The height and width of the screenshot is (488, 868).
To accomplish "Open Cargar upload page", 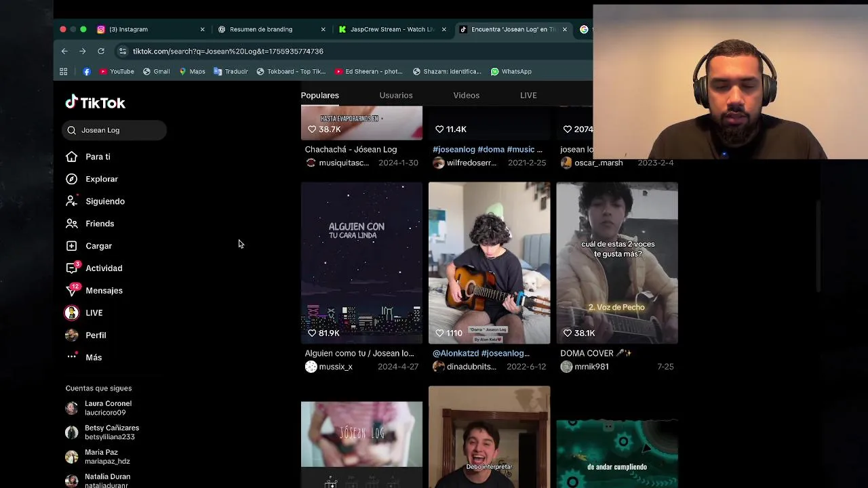I will [89, 246].
